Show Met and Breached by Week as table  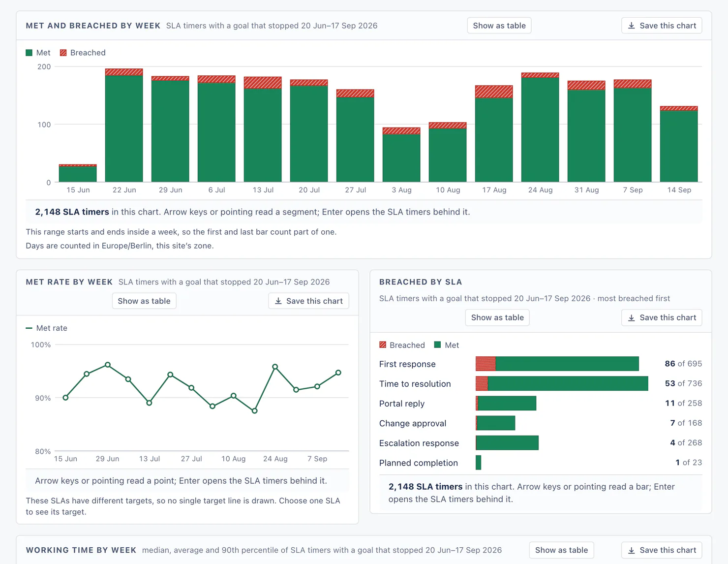[499, 26]
